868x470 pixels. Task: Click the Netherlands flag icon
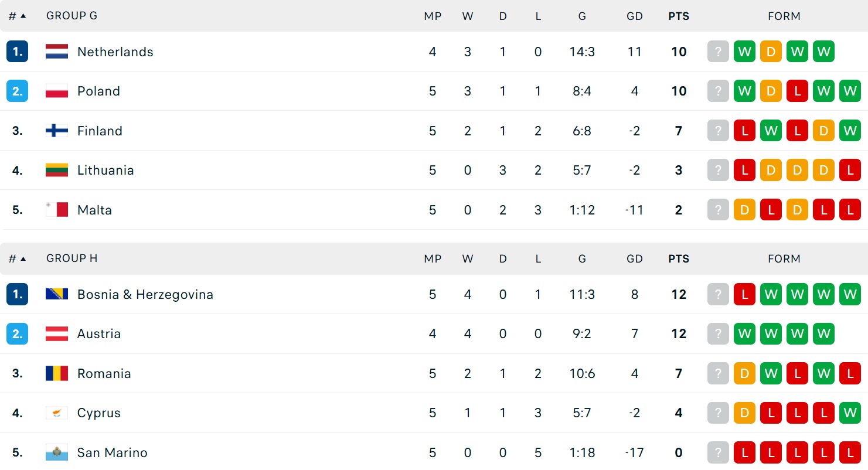57,52
